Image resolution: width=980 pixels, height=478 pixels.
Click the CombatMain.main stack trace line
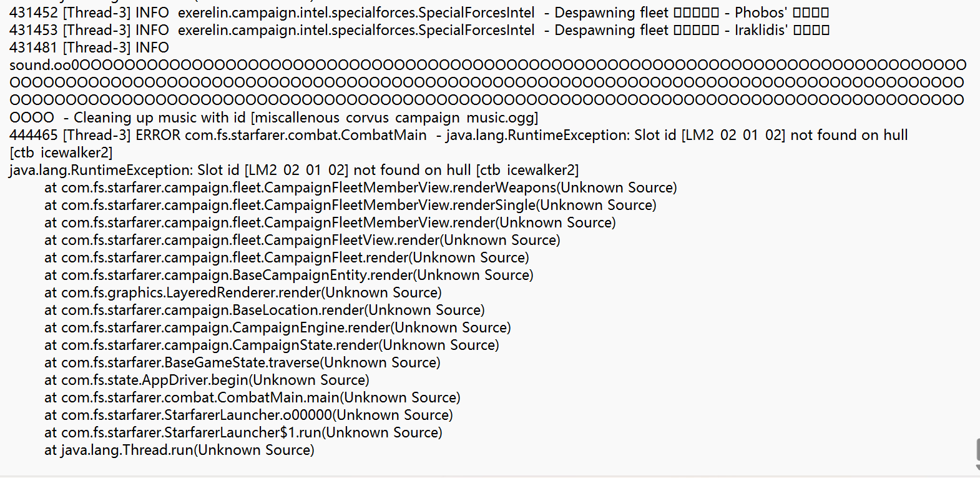(252, 397)
